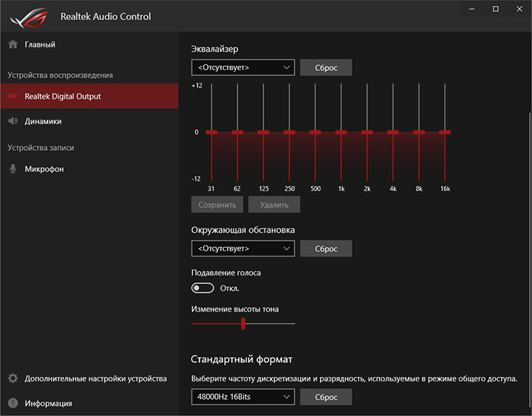Maximize the Realtek Audio Control window
Screen dimensions: 532x416
coord(496,9)
